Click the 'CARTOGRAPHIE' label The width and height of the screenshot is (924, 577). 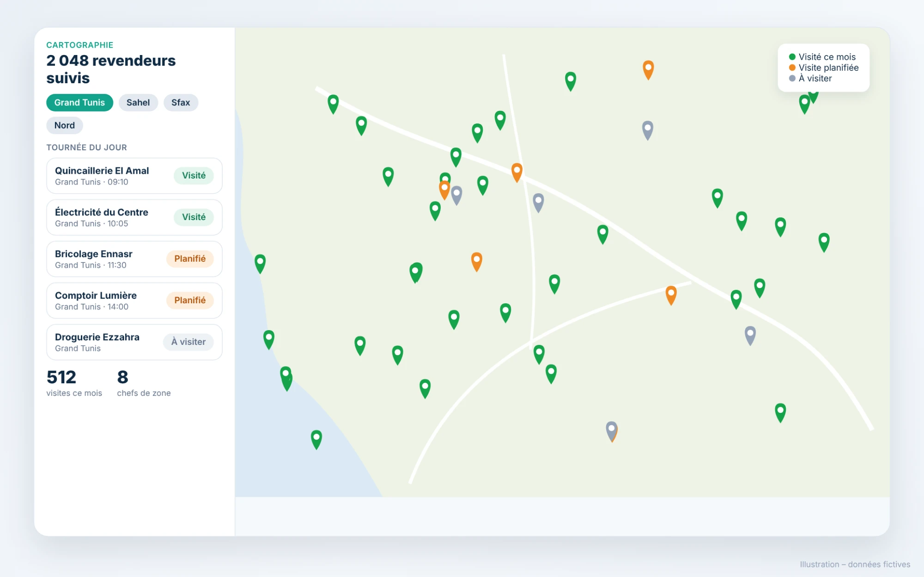(x=79, y=45)
